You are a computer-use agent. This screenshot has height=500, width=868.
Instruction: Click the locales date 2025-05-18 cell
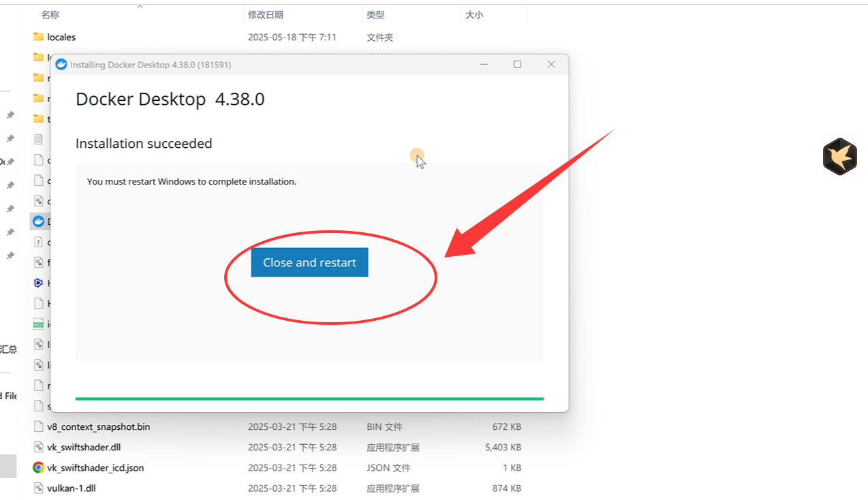[x=292, y=37]
